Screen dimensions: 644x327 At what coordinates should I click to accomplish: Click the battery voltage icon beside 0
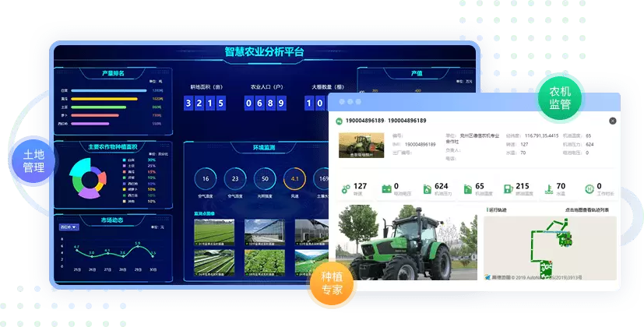pos(385,188)
